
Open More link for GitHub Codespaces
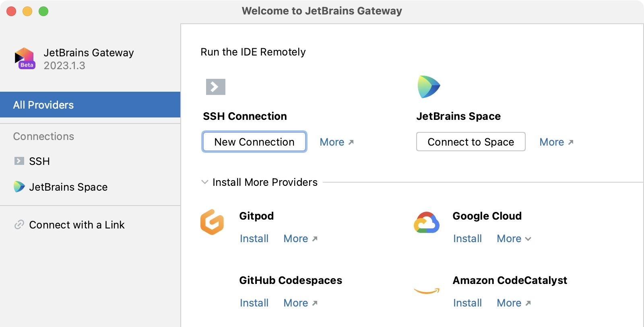pos(300,303)
